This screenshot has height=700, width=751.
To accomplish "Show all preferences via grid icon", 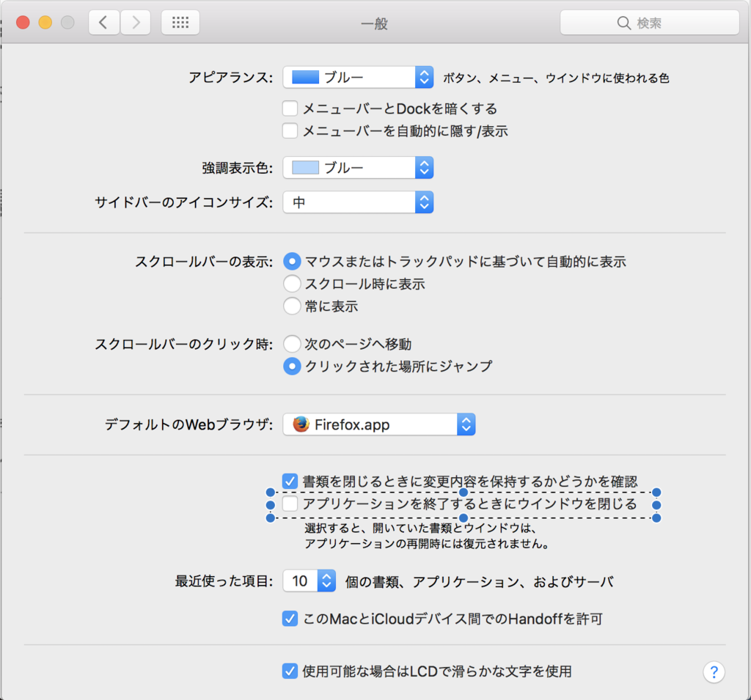I will 180,23.
